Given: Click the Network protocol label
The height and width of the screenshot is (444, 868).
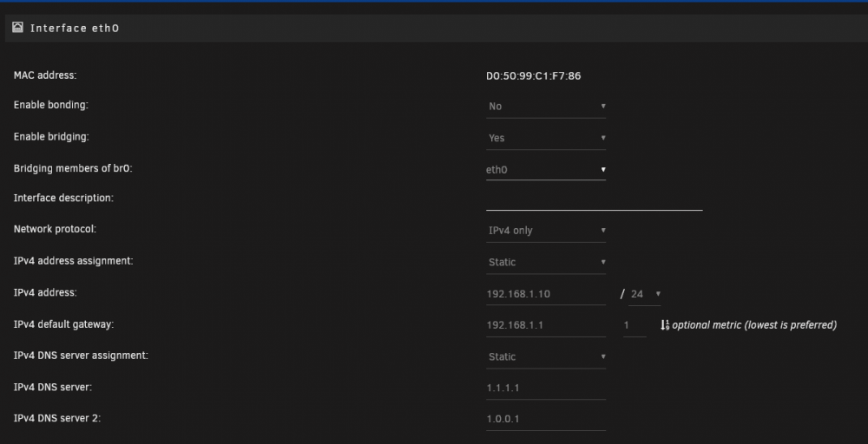Looking at the screenshot, I should pos(55,229).
